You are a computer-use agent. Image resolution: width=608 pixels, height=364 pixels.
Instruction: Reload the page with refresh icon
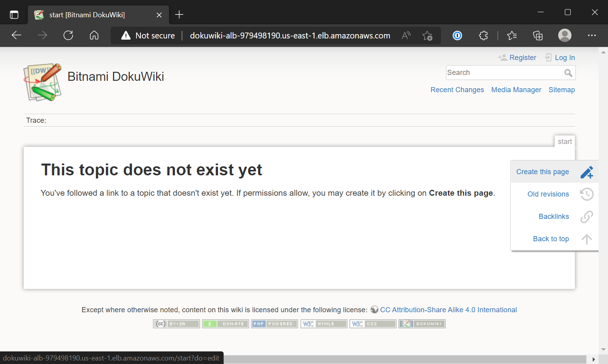click(x=68, y=35)
